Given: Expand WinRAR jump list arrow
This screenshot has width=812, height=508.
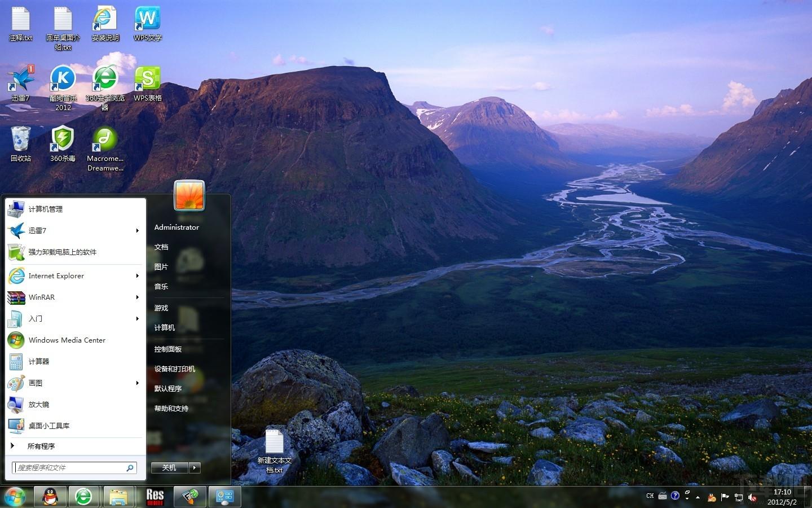Looking at the screenshot, I should pos(137,297).
